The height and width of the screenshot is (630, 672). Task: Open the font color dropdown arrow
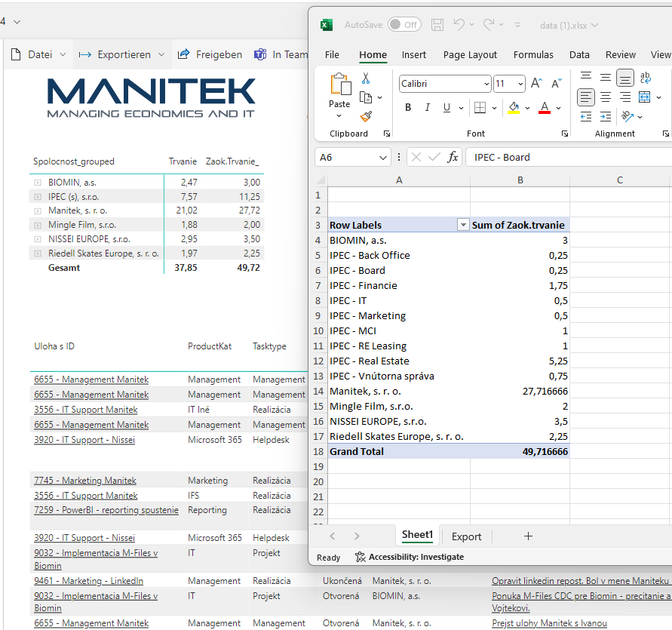558,108
